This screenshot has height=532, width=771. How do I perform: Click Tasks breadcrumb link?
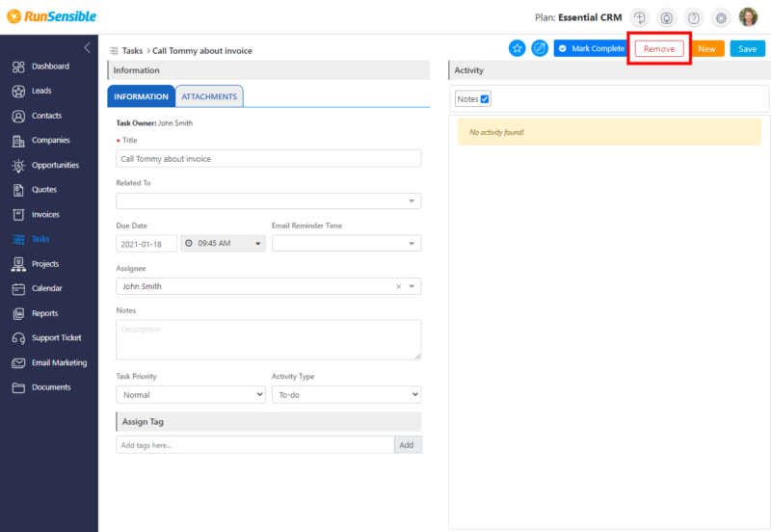click(x=132, y=51)
